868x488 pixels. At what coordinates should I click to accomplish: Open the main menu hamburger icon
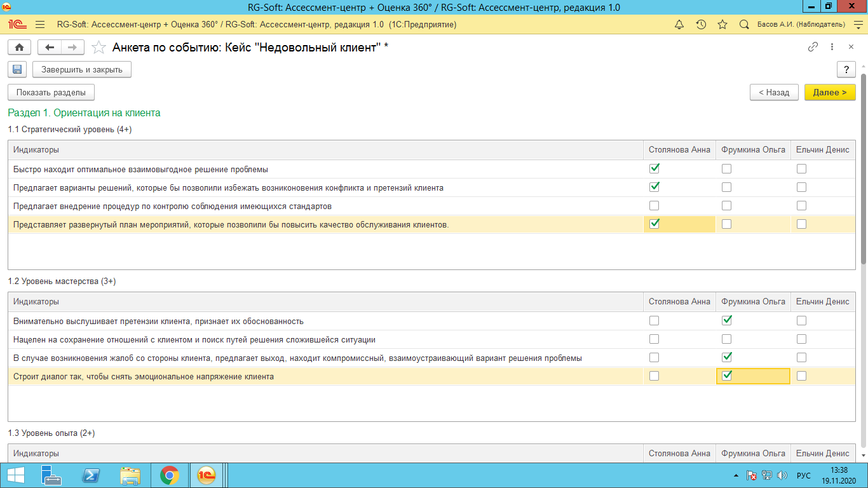point(40,25)
